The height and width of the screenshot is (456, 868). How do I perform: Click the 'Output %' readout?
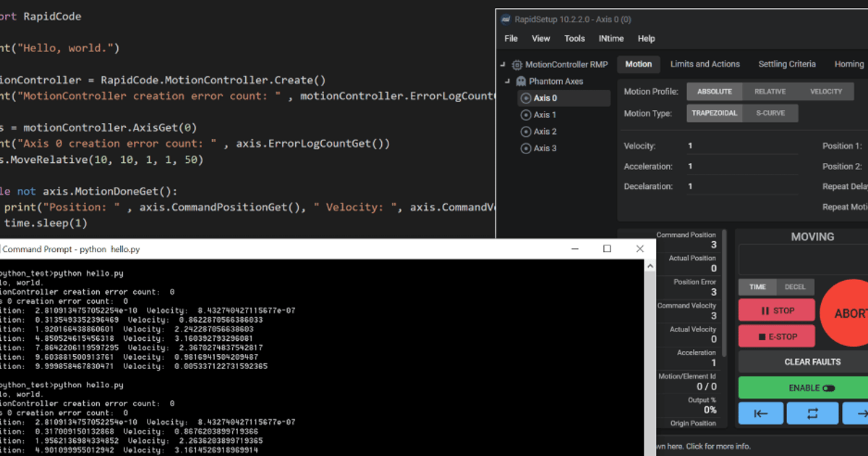click(686, 405)
